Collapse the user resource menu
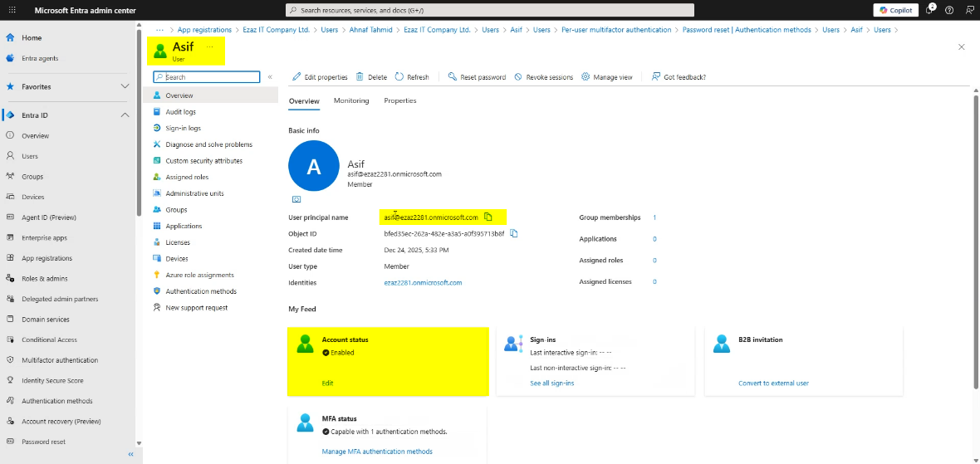 click(x=270, y=77)
